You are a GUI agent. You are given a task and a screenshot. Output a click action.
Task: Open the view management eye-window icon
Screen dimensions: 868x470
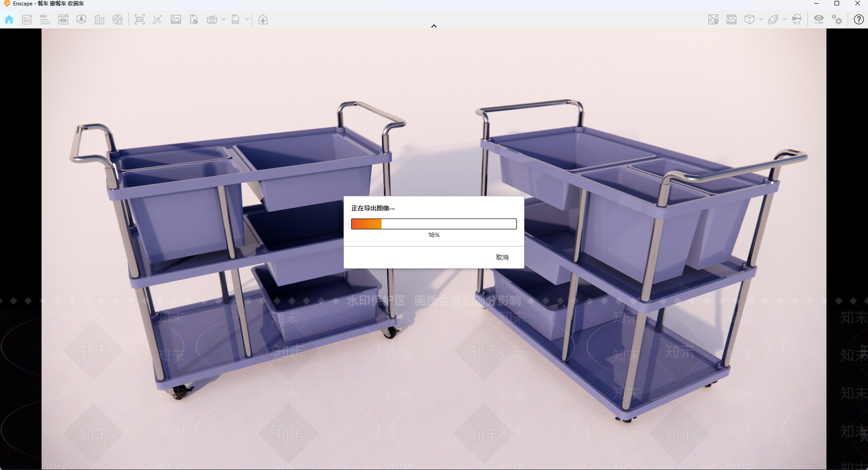63,20
